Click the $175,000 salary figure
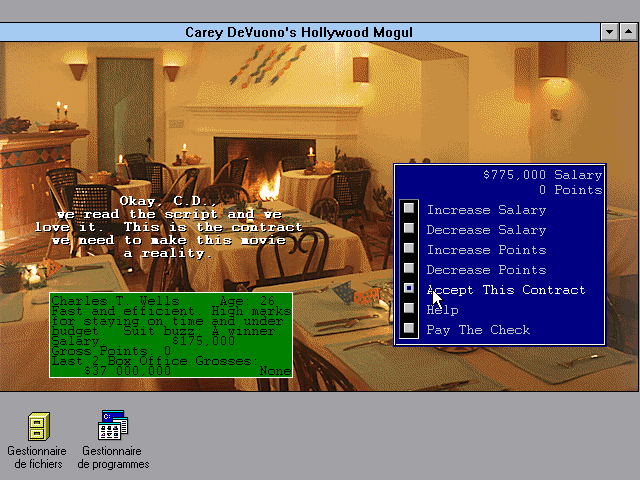The width and height of the screenshot is (640, 480). [203, 340]
